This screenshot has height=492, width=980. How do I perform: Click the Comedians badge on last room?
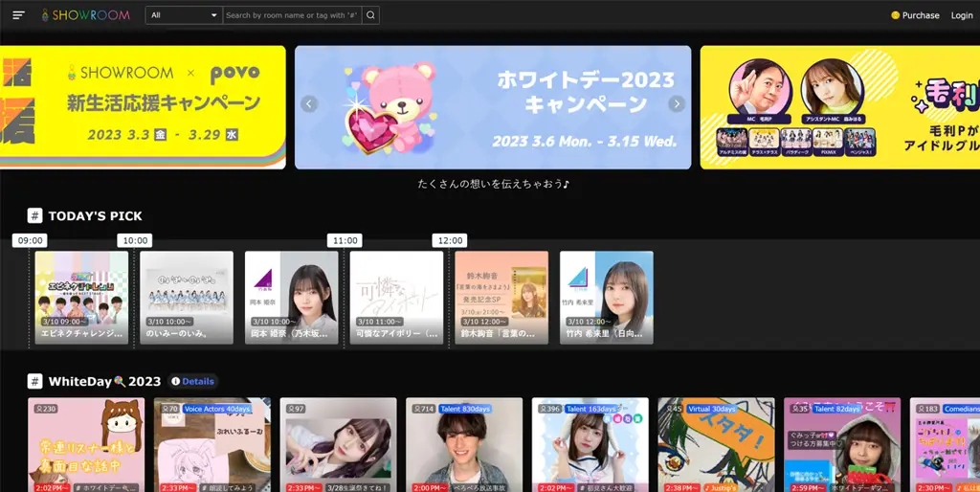(x=961, y=409)
